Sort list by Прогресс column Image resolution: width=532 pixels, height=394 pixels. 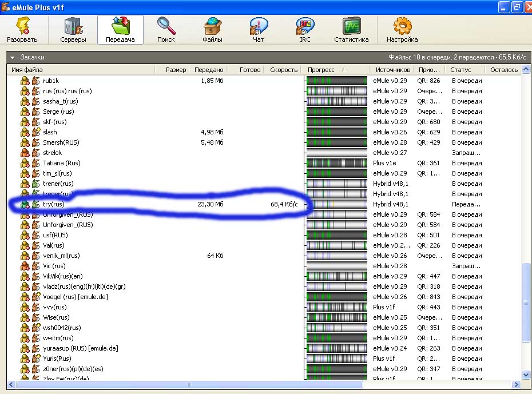[321, 70]
